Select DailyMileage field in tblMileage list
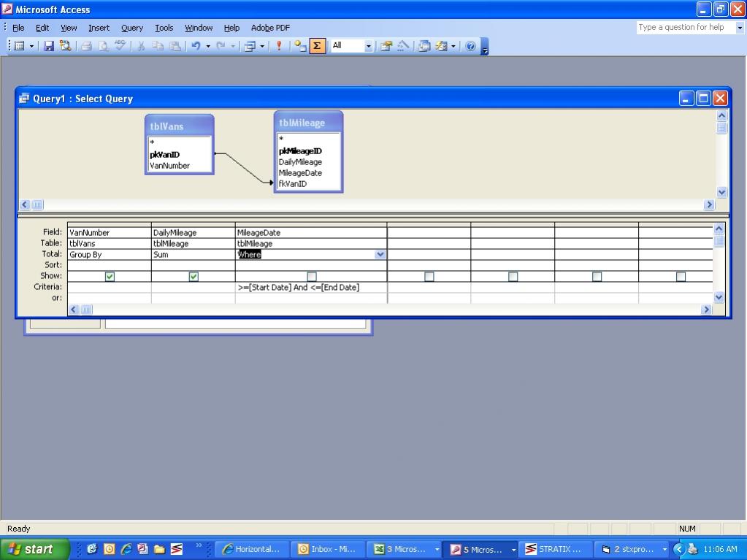The image size is (747, 560). tap(300, 162)
